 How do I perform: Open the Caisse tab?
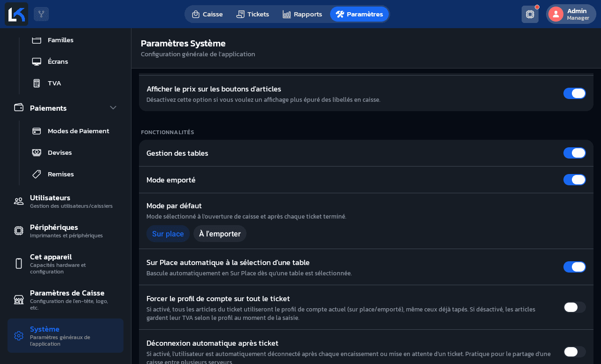point(207,14)
